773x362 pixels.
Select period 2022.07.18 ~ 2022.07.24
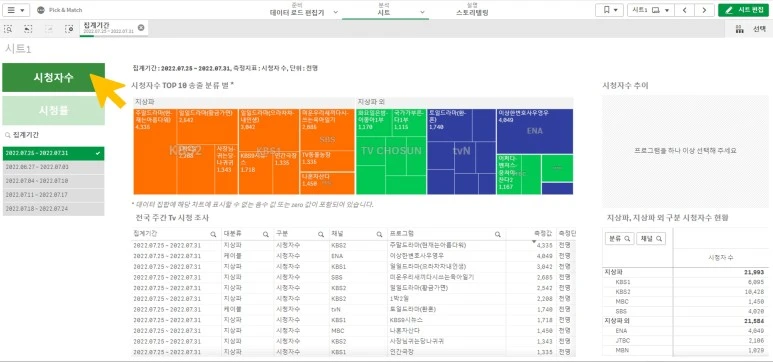click(53, 209)
